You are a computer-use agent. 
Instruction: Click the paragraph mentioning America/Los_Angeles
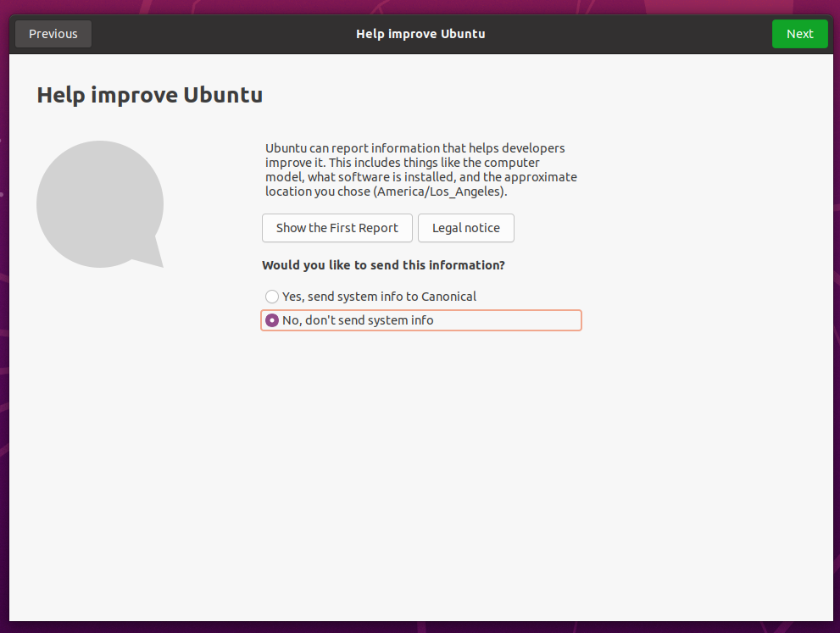(421, 169)
